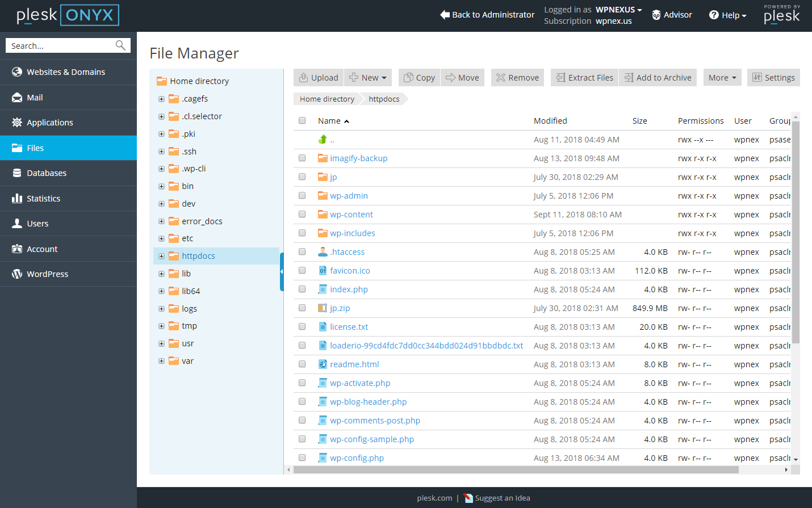Screen dimensions: 812x508
Task: Click the license.txt file icon
Action: [323, 327]
